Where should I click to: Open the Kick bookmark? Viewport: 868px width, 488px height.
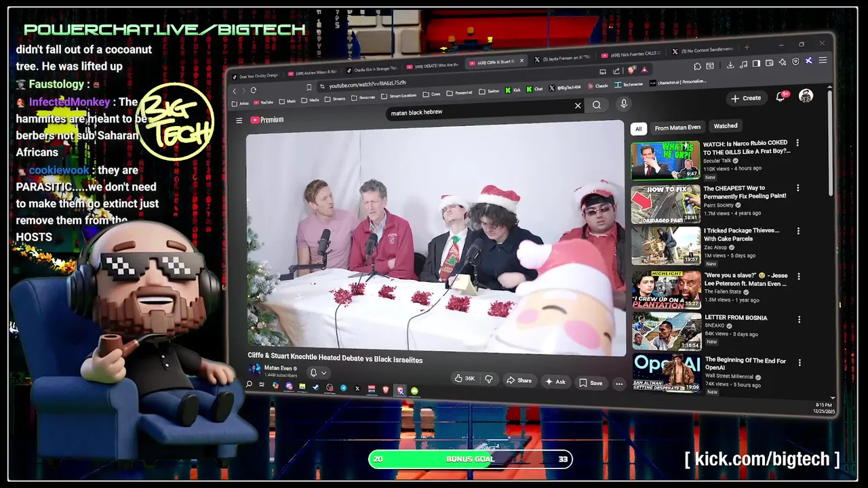[512, 90]
